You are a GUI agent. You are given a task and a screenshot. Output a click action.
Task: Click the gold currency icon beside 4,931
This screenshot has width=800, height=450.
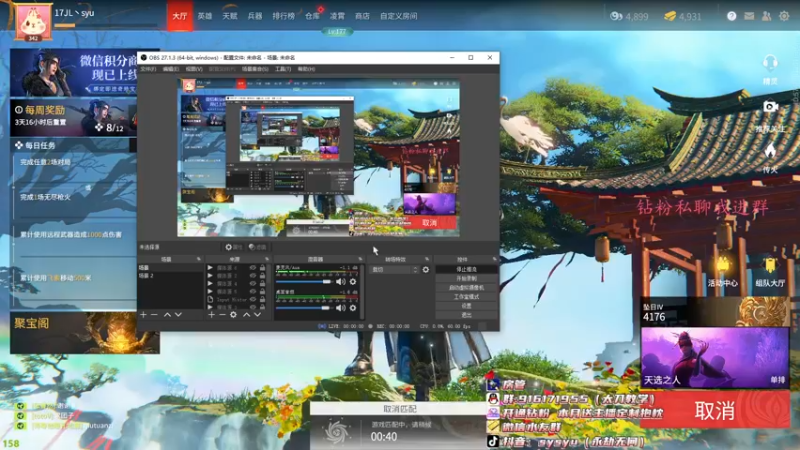coord(670,16)
